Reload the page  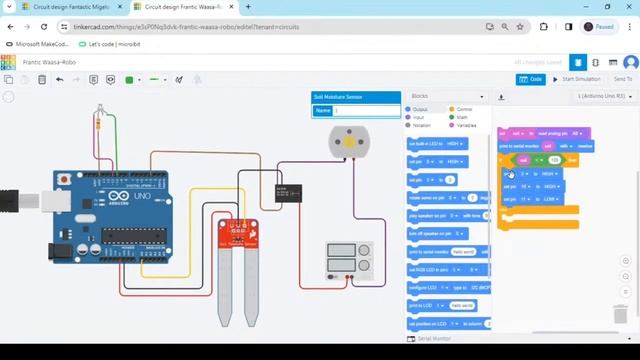point(44,27)
